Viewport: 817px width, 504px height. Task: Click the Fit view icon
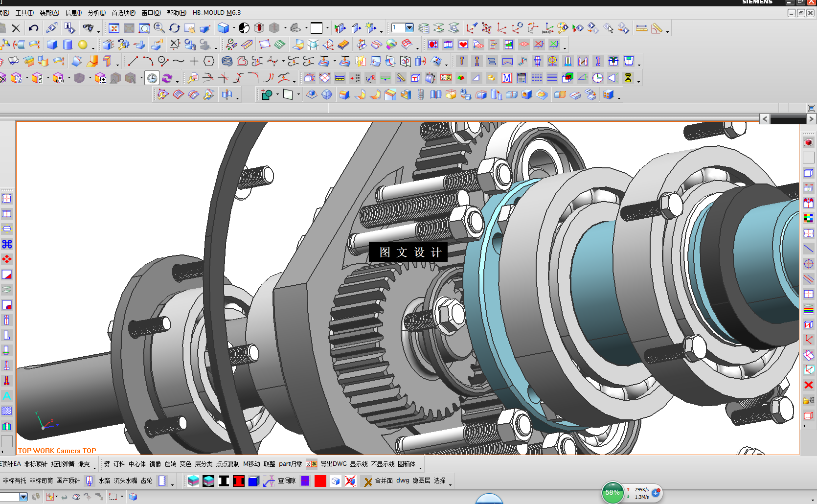[x=114, y=28]
